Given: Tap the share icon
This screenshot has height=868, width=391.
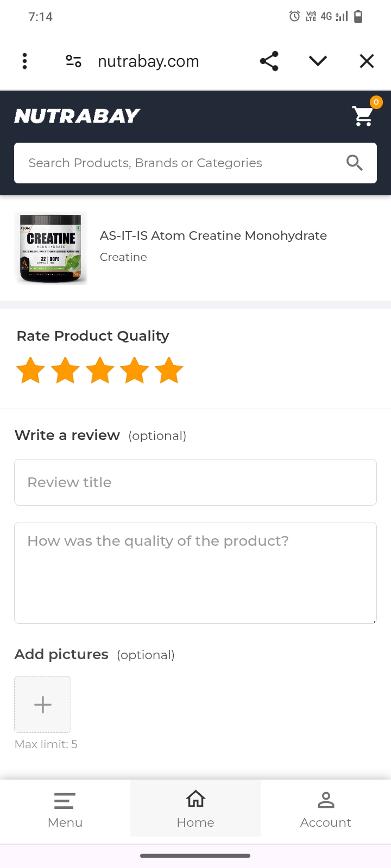Looking at the screenshot, I should [269, 61].
